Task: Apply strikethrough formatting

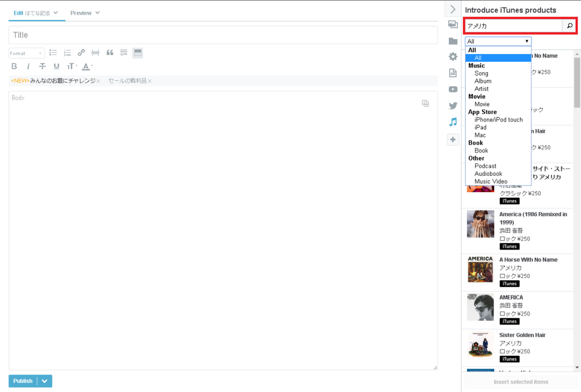Action: [x=42, y=66]
